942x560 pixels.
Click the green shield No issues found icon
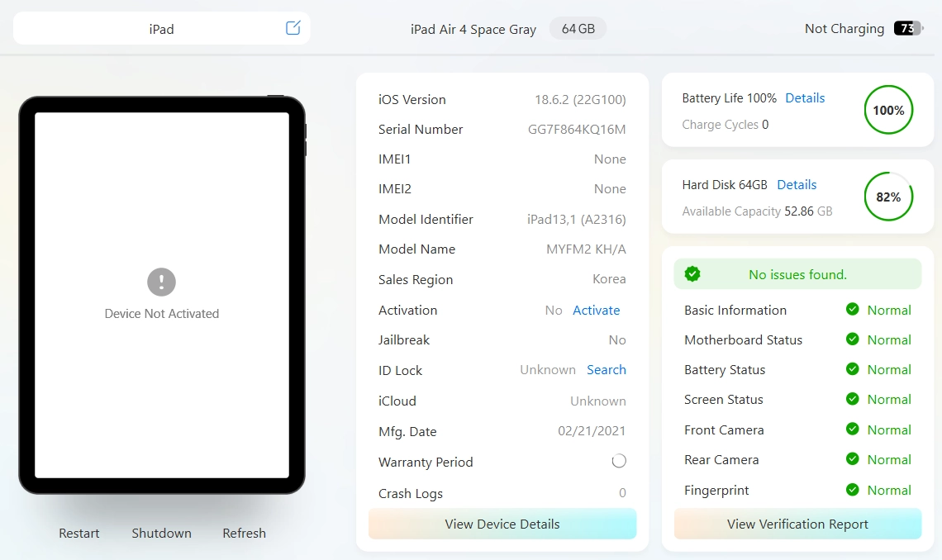coord(692,274)
